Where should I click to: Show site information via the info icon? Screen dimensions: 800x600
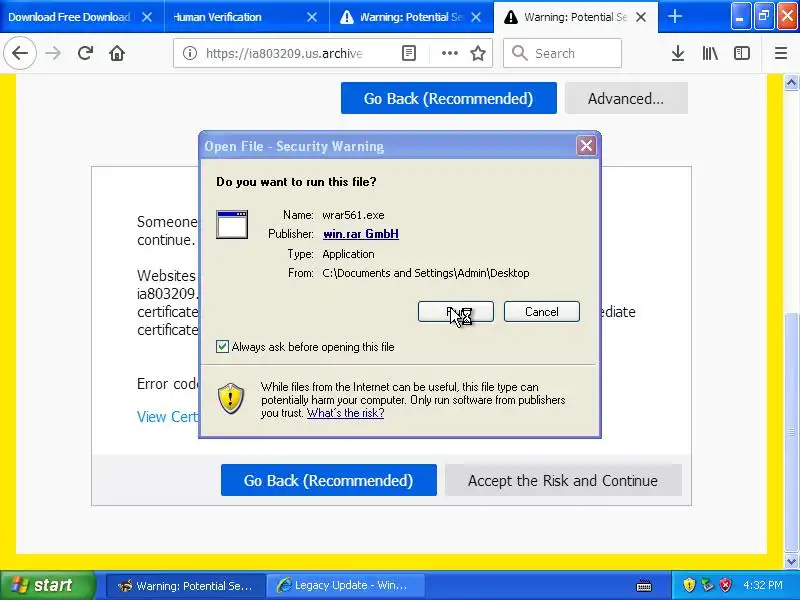pos(190,53)
